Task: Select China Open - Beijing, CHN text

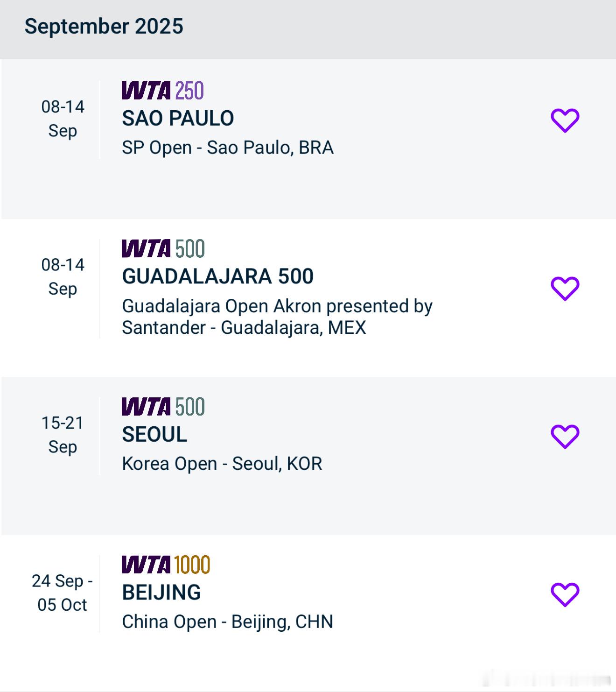Action: pos(228,622)
